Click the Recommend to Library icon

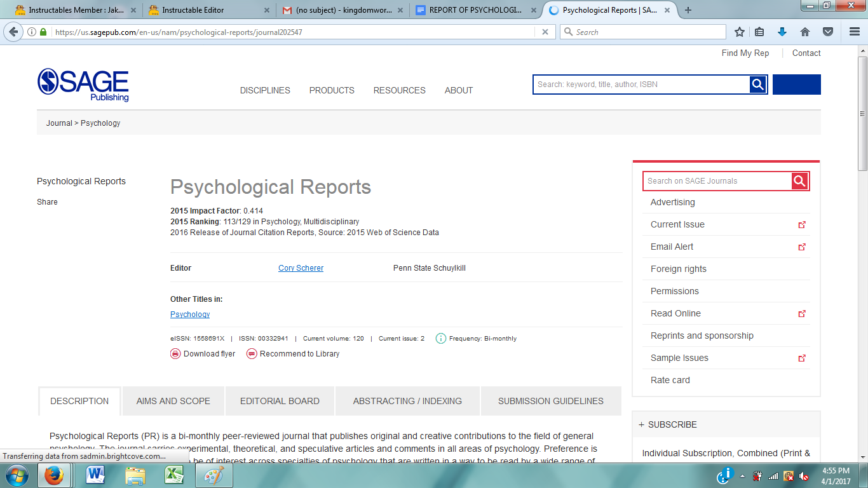(x=252, y=353)
